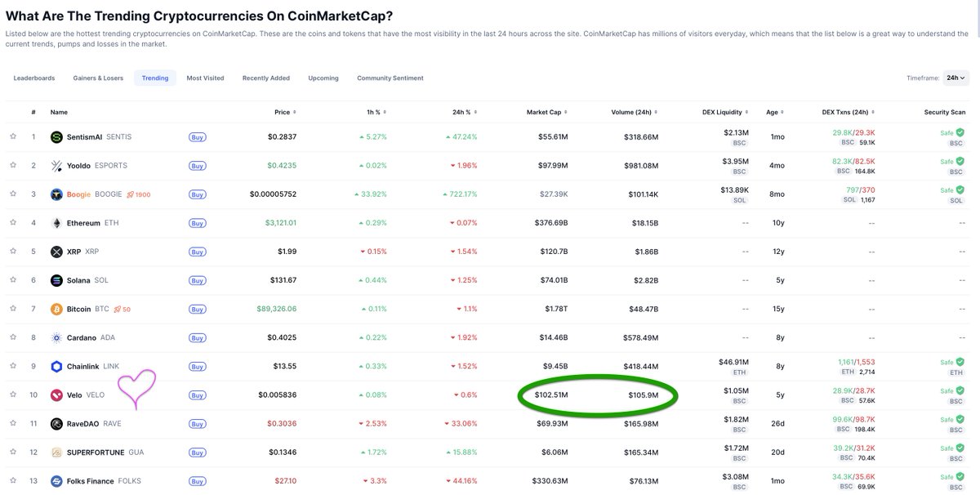Sort table by 24h % column
The image size is (980, 495).
pyautogui.click(x=465, y=112)
